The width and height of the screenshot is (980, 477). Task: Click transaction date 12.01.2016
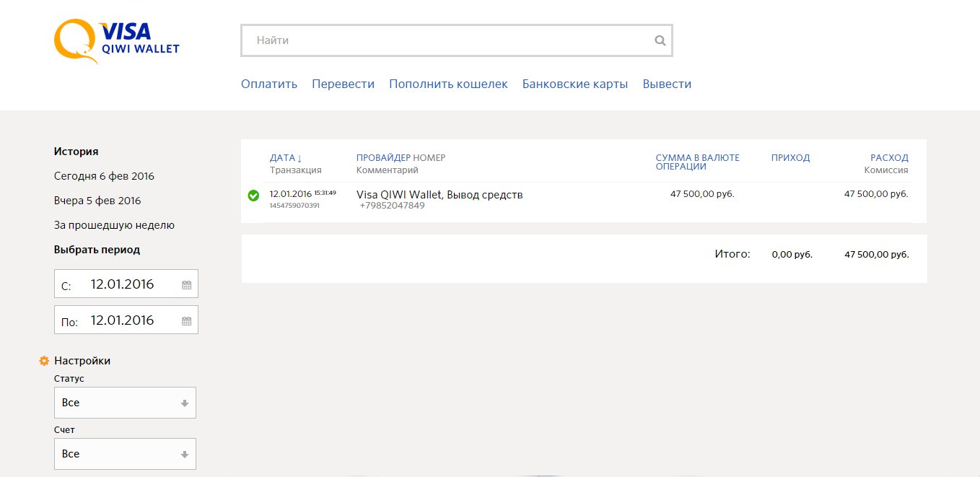point(290,194)
